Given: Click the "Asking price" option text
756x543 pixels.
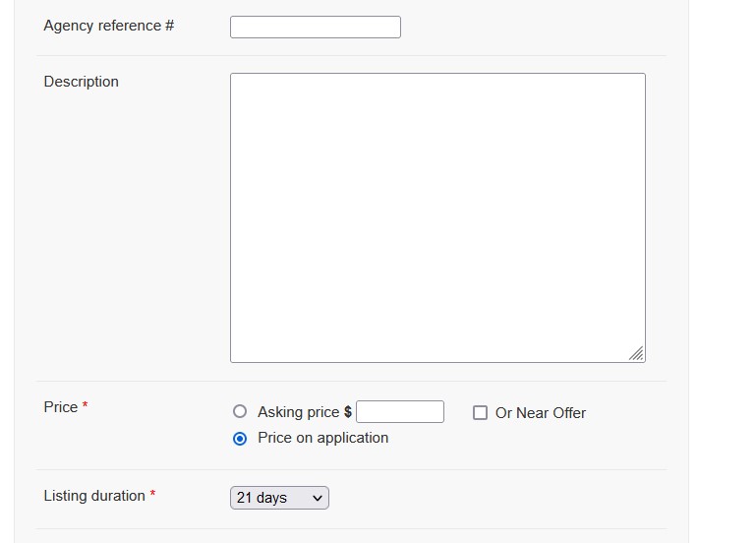Looking at the screenshot, I should (x=298, y=412).
